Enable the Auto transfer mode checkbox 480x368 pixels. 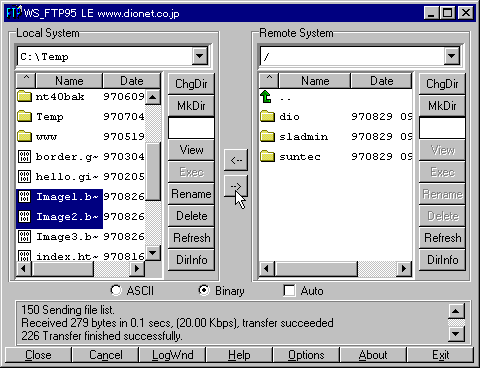[289, 290]
